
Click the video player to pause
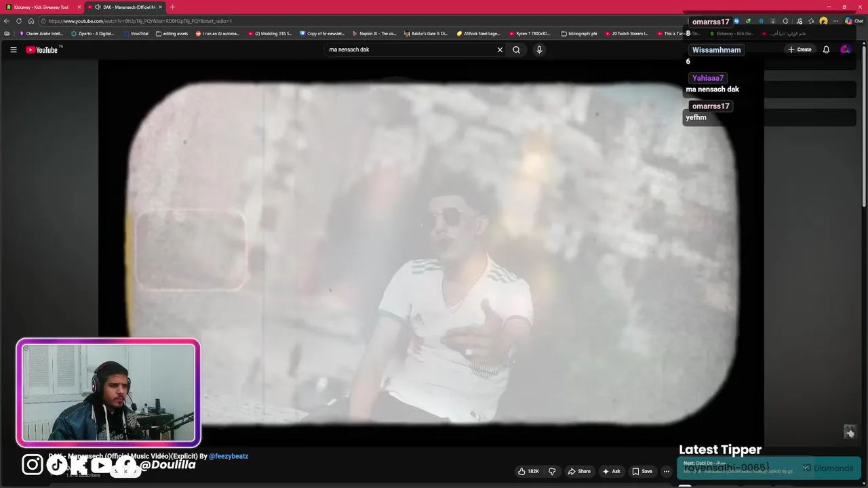(431, 252)
